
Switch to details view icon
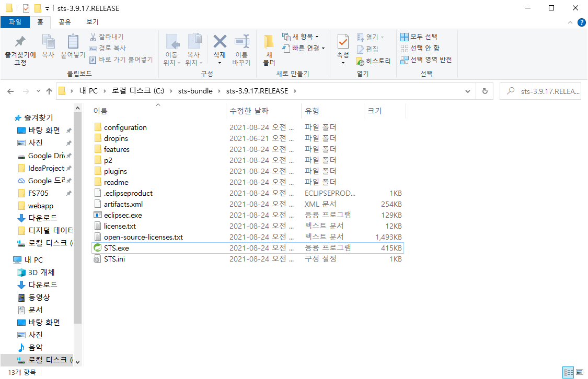(569, 372)
